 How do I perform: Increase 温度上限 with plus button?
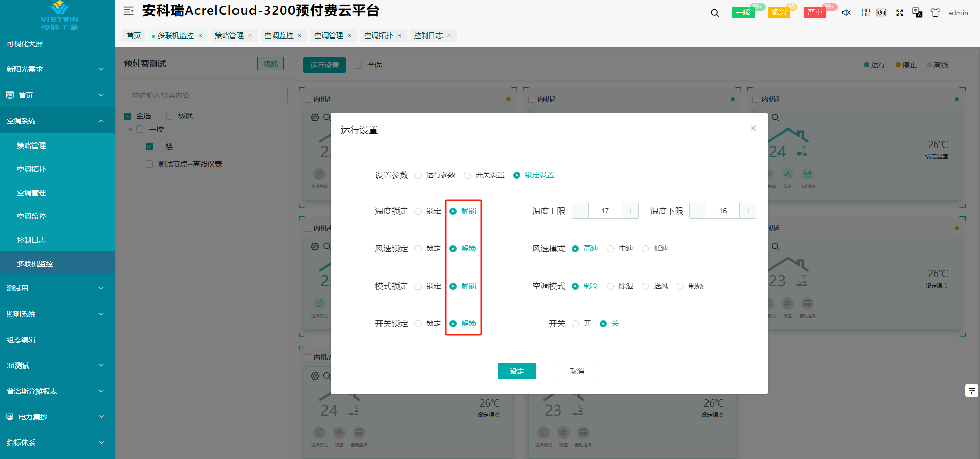point(630,211)
